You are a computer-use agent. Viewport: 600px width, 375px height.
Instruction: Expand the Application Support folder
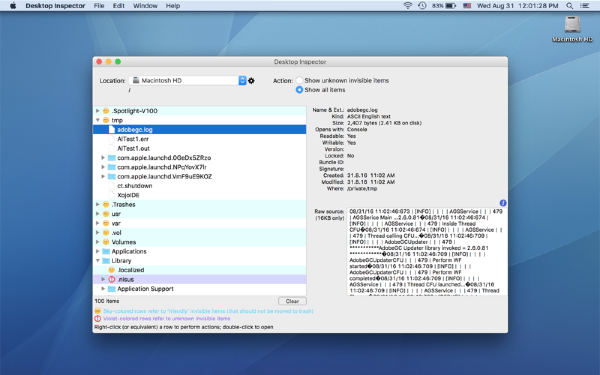[103, 289]
